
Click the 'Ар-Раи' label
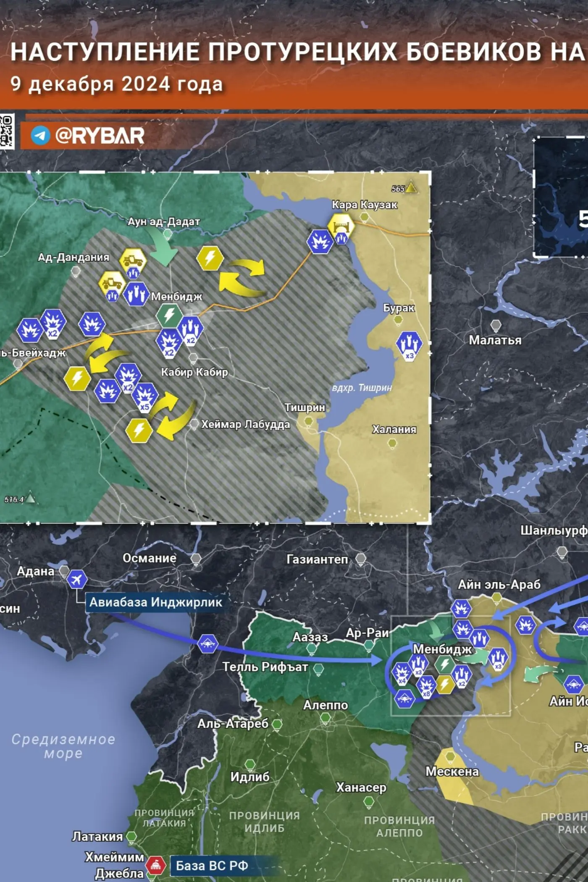(367, 633)
